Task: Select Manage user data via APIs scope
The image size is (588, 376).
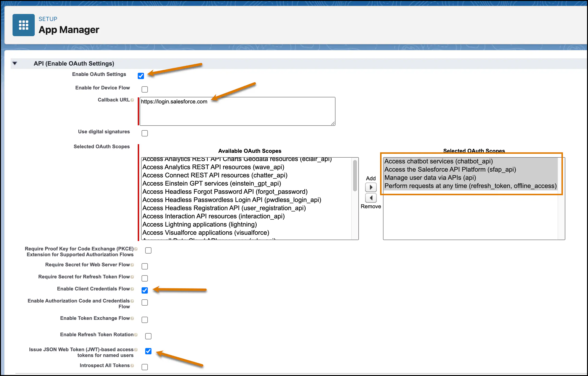Action: 430,178
